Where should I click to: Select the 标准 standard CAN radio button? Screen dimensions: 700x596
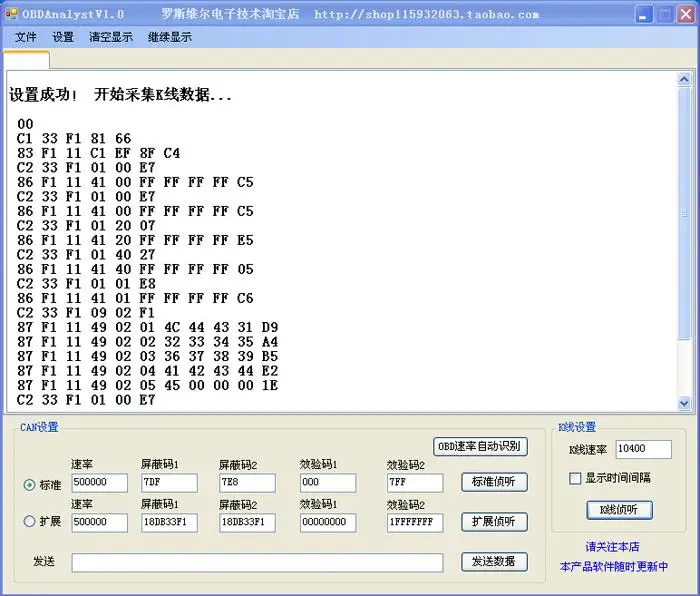click(x=29, y=484)
